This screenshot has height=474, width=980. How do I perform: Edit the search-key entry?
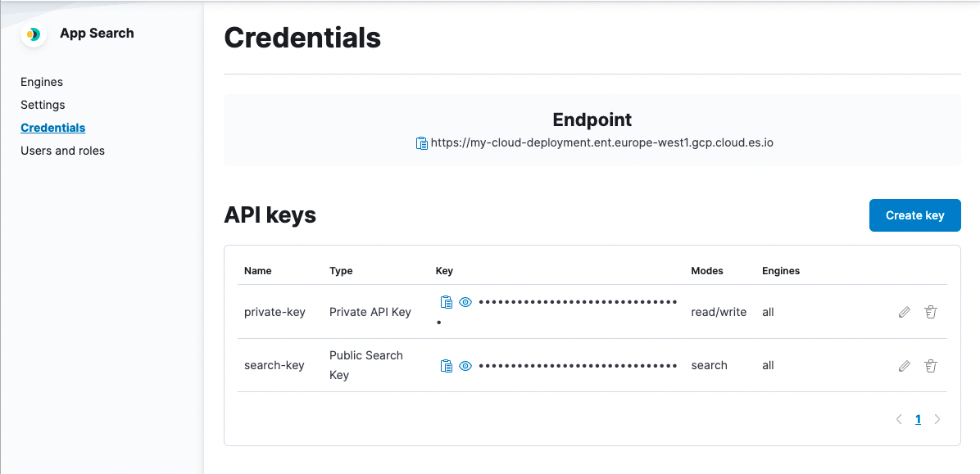pyautogui.click(x=905, y=366)
